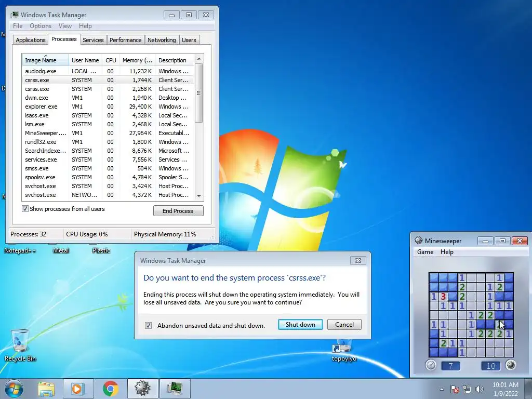The height and width of the screenshot is (399, 532).
Task: Switch to the Networking tab
Action: 162,40
